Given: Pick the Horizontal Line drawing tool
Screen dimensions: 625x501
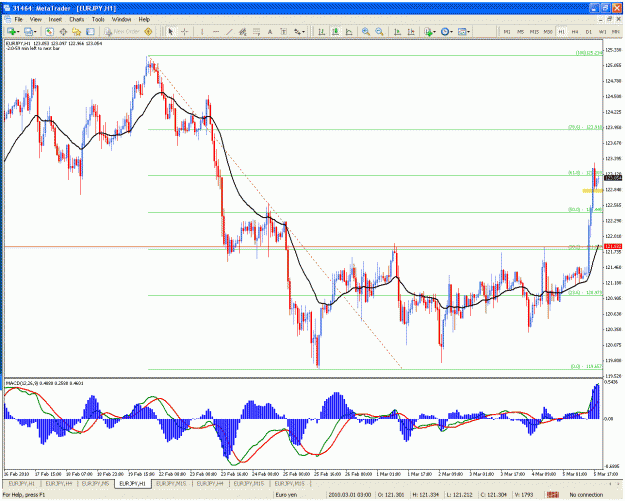Looking at the screenshot, I should [216, 32].
